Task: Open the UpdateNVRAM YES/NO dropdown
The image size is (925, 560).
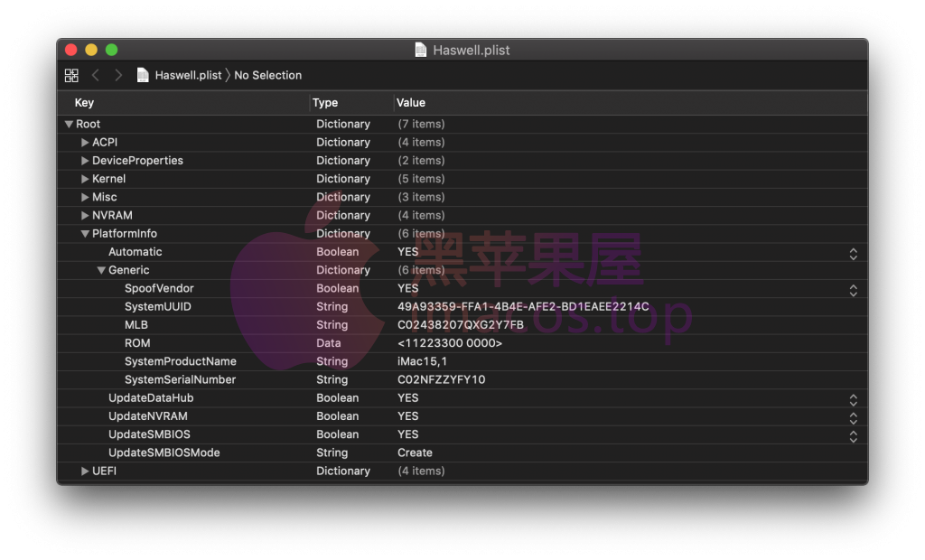Action: point(853,417)
